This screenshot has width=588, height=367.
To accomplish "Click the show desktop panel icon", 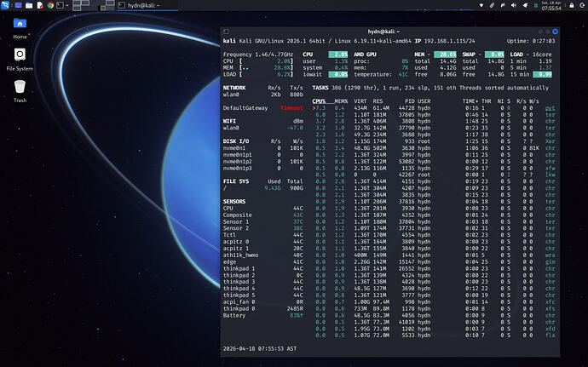I will click(x=18, y=5).
